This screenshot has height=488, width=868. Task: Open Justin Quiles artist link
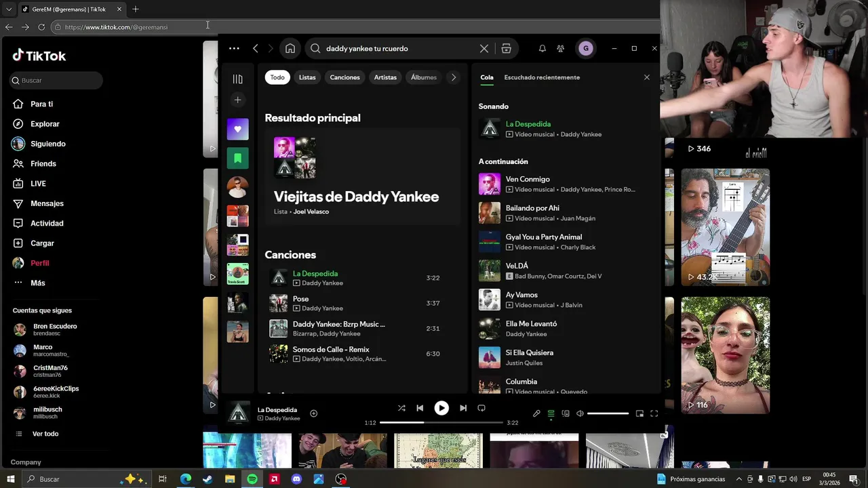coord(524,363)
